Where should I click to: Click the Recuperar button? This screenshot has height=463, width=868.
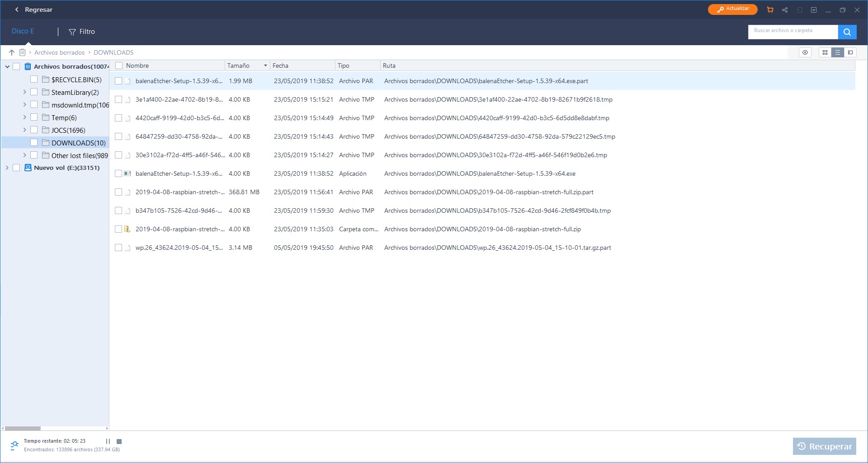[825, 446]
